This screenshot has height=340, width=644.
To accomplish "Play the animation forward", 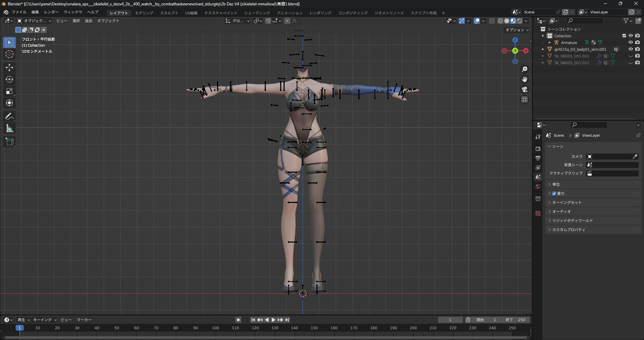I will coord(273,320).
